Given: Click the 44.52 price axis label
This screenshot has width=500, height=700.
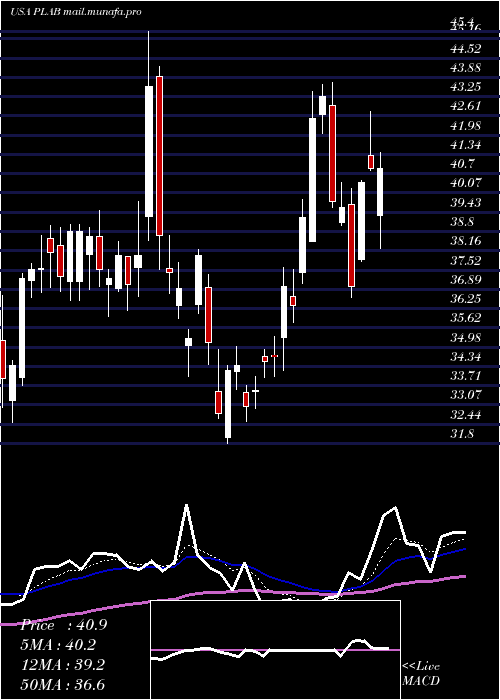Looking at the screenshot, I should click(x=466, y=49).
